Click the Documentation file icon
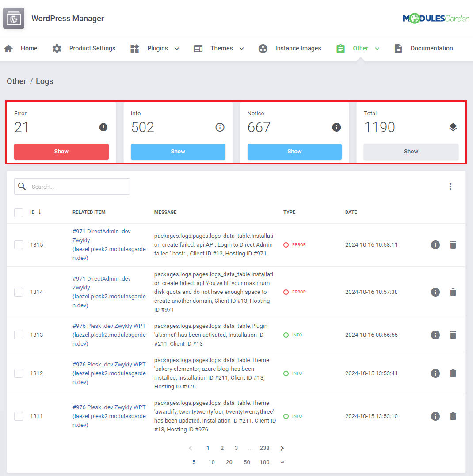This screenshot has height=476, width=473. pyautogui.click(x=398, y=48)
